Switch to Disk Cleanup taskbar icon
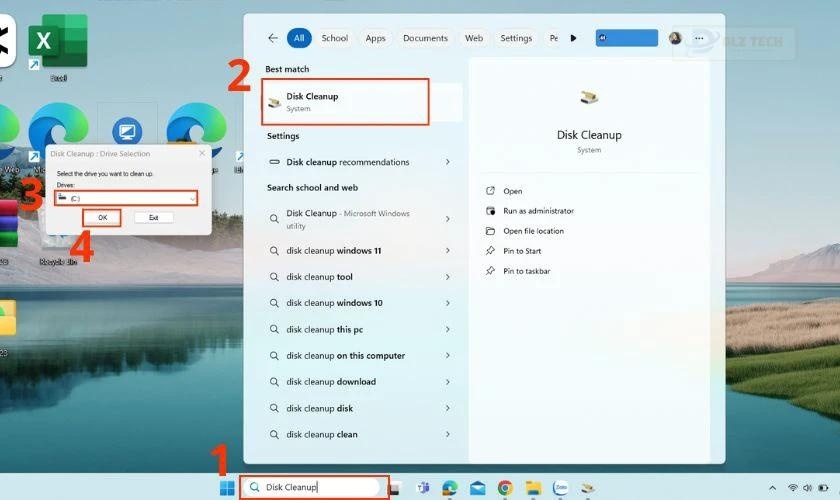 click(588, 488)
